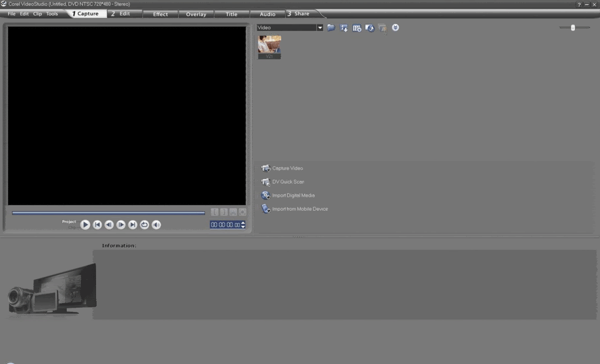600x364 pixels.
Task: Toggle the Repeat playback button
Action: [144, 225]
